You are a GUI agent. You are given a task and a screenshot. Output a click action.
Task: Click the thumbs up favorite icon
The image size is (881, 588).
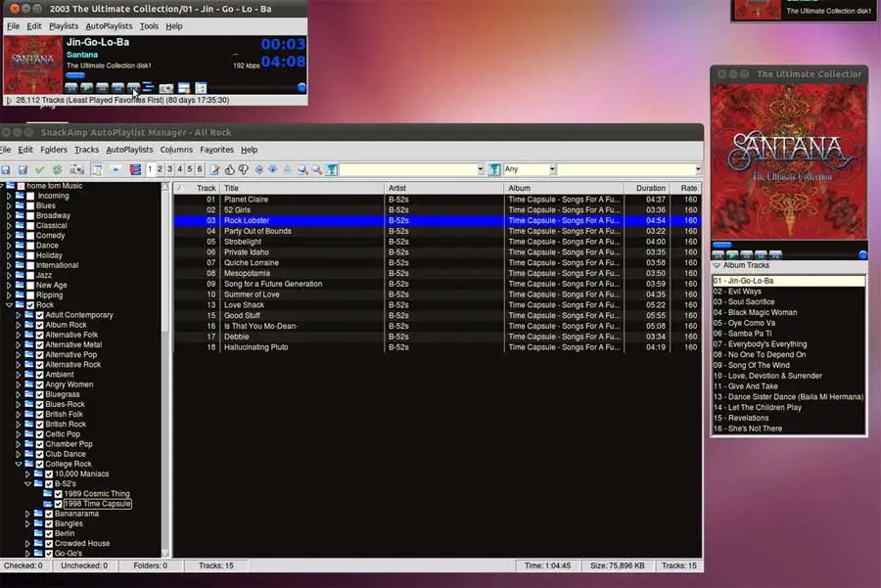(x=229, y=169)
